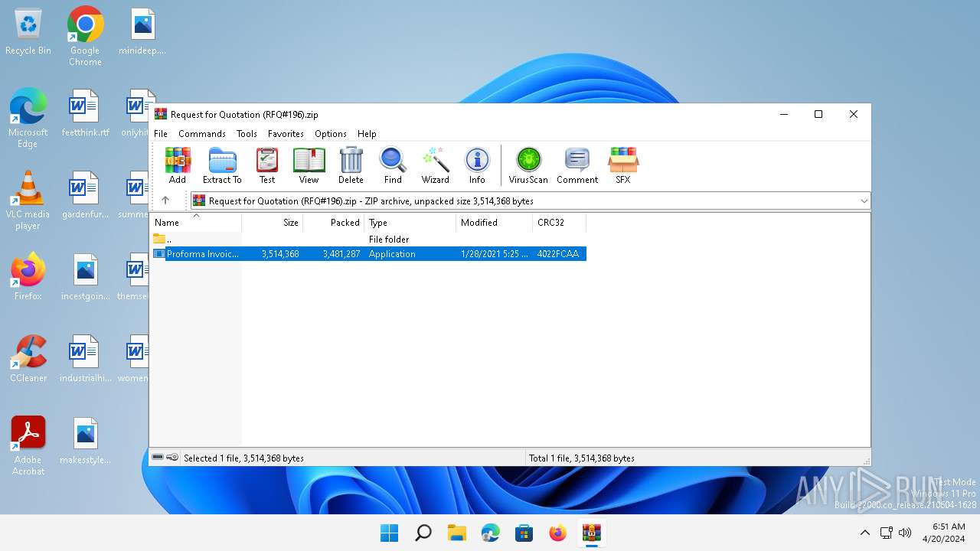Sort files by Packed column

334,222
